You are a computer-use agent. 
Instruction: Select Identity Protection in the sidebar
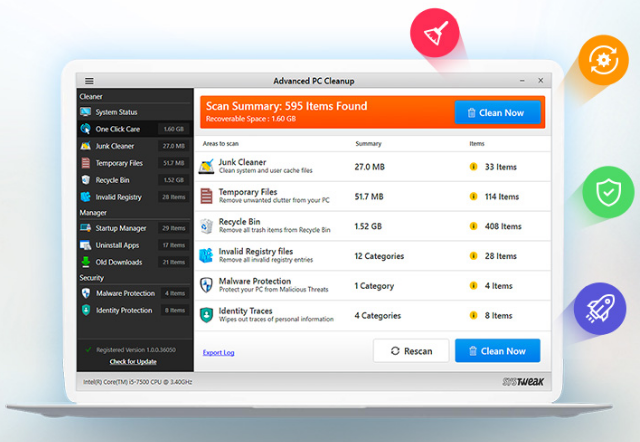pos(135,310)
